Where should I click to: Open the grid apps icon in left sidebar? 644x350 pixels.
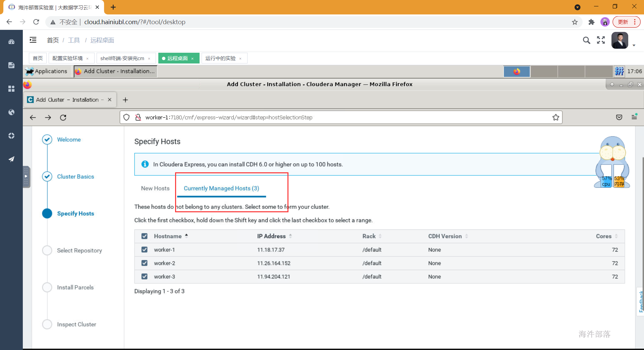[x=11, y=89]
